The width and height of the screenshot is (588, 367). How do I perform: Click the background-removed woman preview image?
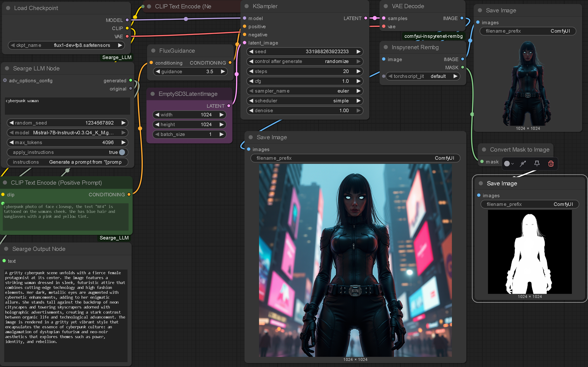[528, 83]
